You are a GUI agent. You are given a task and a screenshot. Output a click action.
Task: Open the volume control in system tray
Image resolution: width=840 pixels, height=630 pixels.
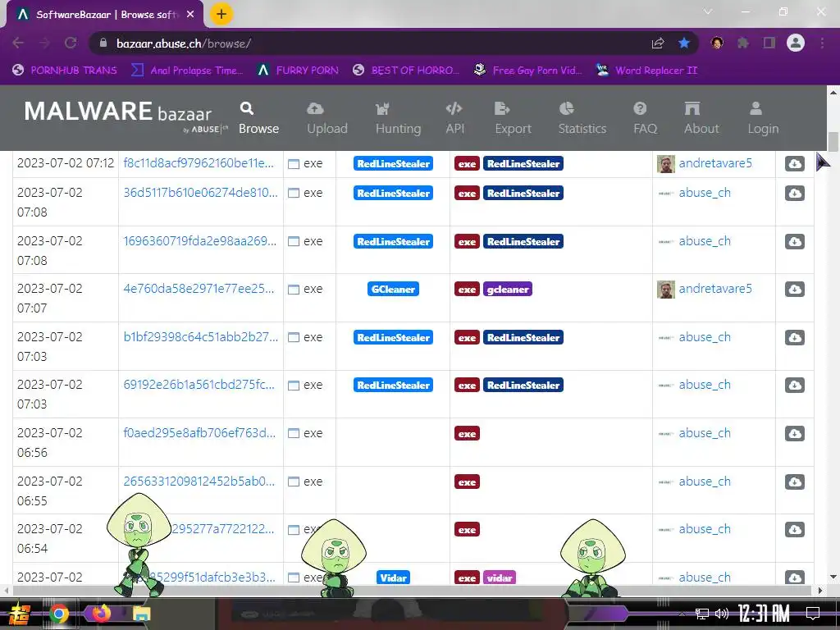[x=722, y=614]
